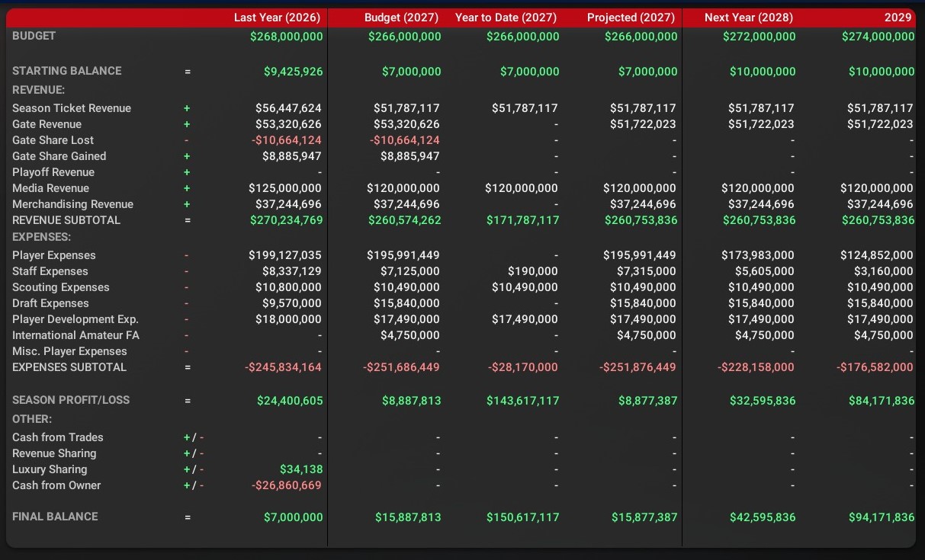The width and height of the screenshot is (925, 560).
Task: Click the +/- symbol beside Cash from Trades
Action: (x=193, y=437)
